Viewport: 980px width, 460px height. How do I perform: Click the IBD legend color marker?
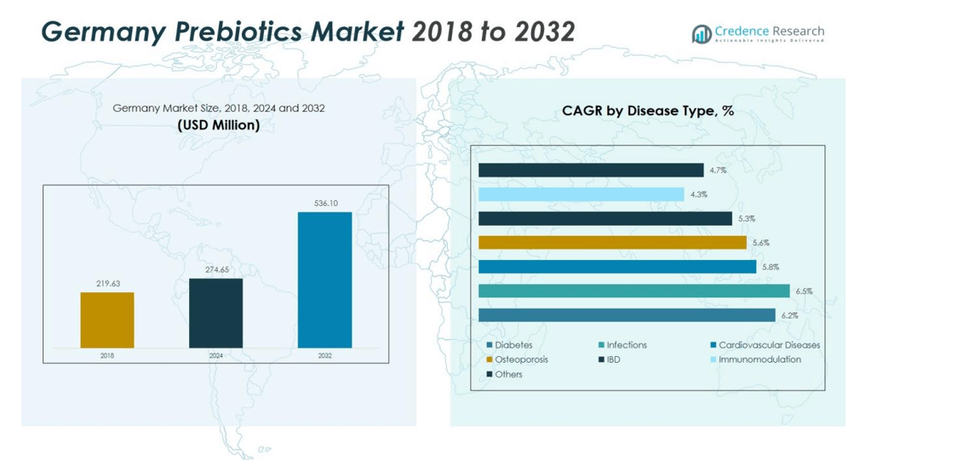coord(601,359)
